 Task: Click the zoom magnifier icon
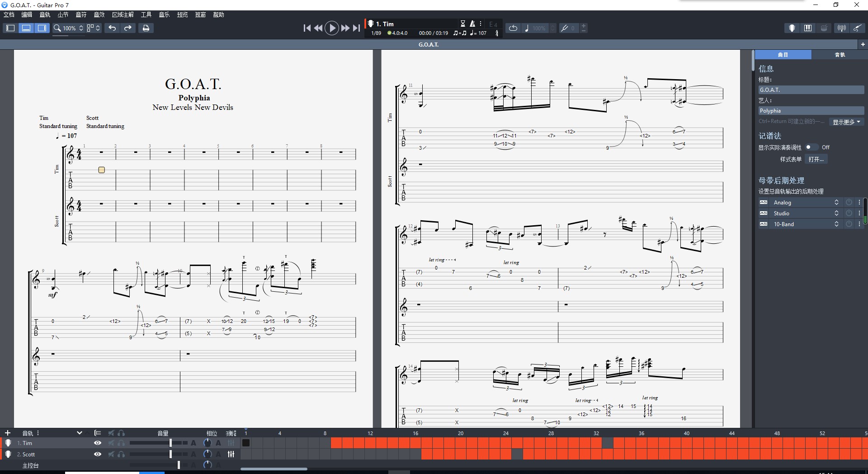tap(57, 28)
